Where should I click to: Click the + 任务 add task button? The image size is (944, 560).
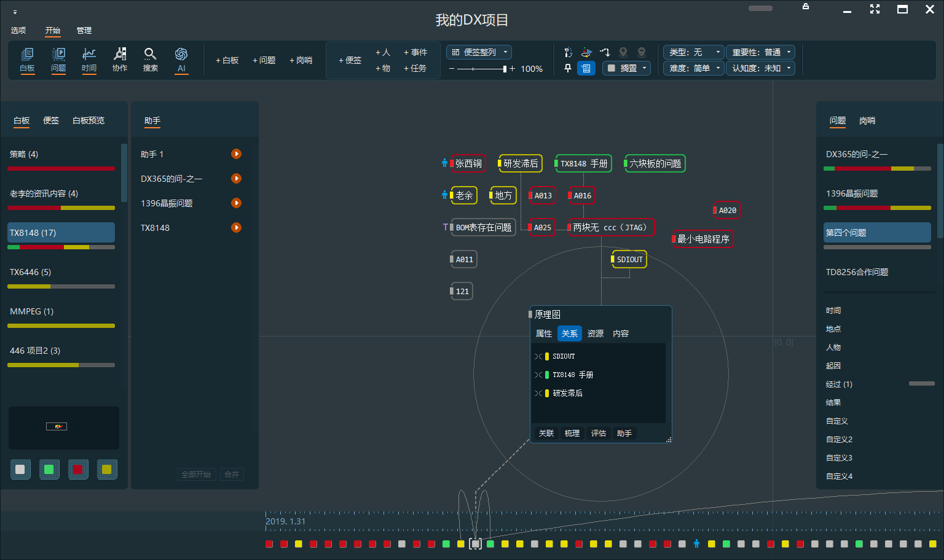click(415, 68)
